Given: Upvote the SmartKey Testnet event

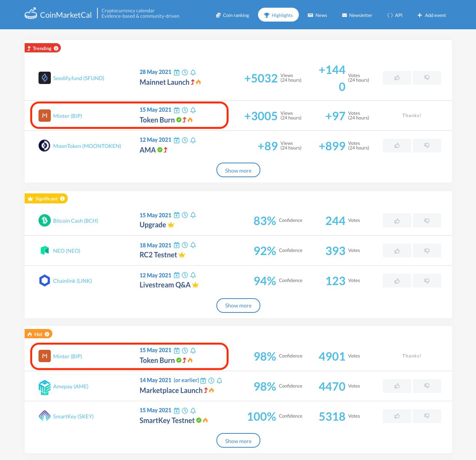Looking at the screenshot, I should (x=397, y=416).
